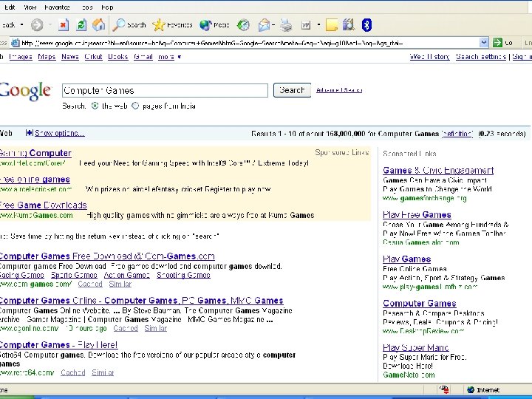This screenshot has width=532, height=399.
Task: Open 'Computer Games' DesktopReview ad link
Action: pyautogui.click(x=420, y=304)
